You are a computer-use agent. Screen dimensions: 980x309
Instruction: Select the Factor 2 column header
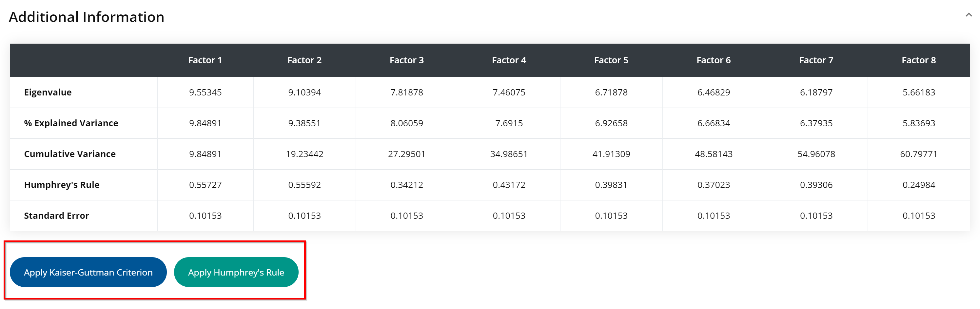[x=304, y=60]
